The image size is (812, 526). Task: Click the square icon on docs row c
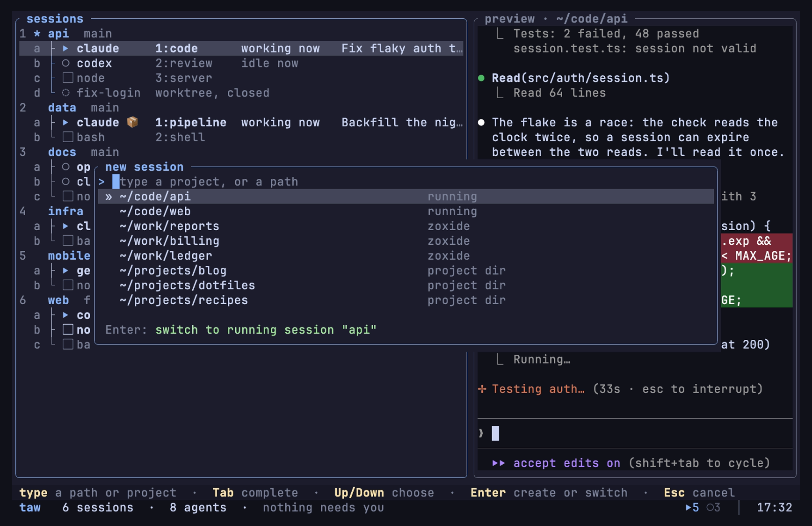point(68,196)
